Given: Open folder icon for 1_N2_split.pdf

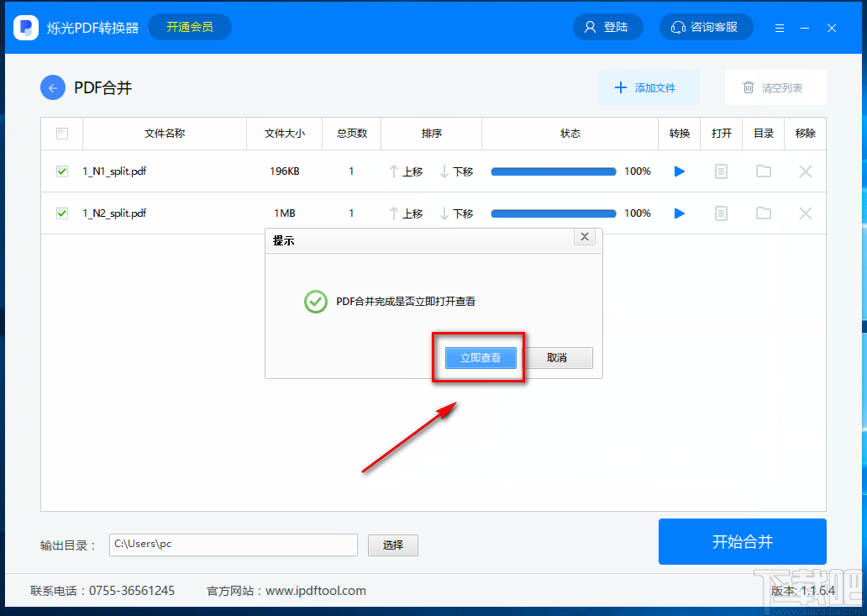Looking at the screenshot, I should (764, 213).
